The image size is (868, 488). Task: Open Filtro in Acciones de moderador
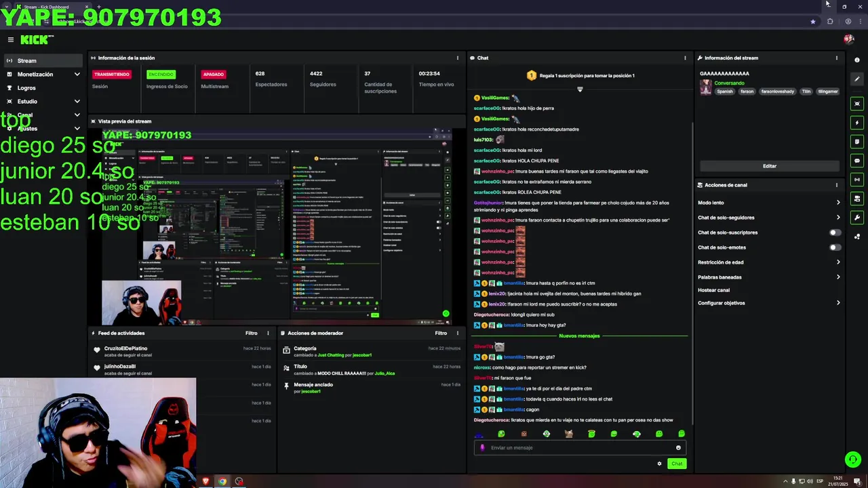(441, 333)
